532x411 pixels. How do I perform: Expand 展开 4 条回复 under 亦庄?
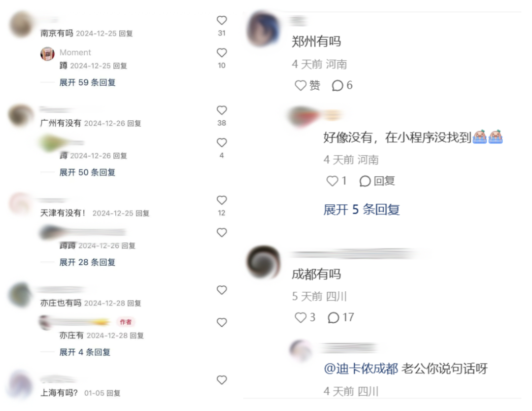pyautogui.click(x=85, y=352)
